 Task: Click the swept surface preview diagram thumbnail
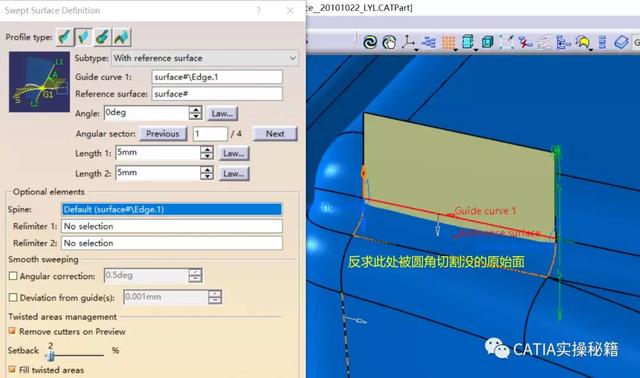tap(40, 82)
